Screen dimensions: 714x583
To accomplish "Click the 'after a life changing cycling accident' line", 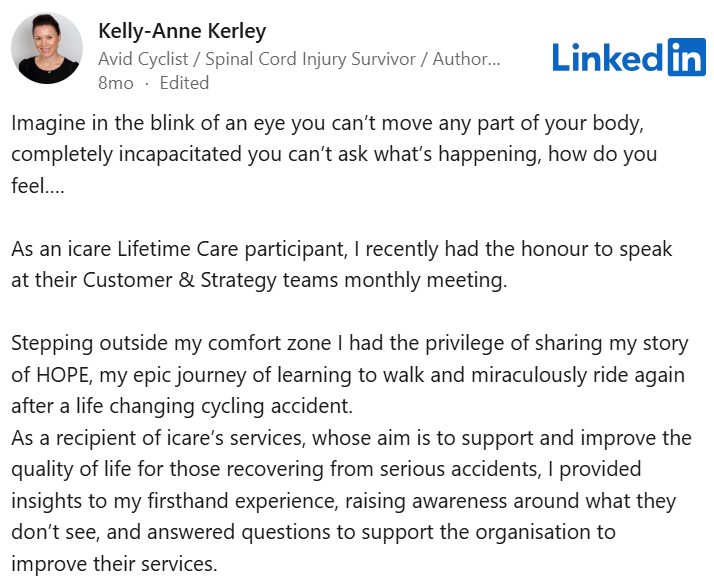I will click(x=182, y=406).
